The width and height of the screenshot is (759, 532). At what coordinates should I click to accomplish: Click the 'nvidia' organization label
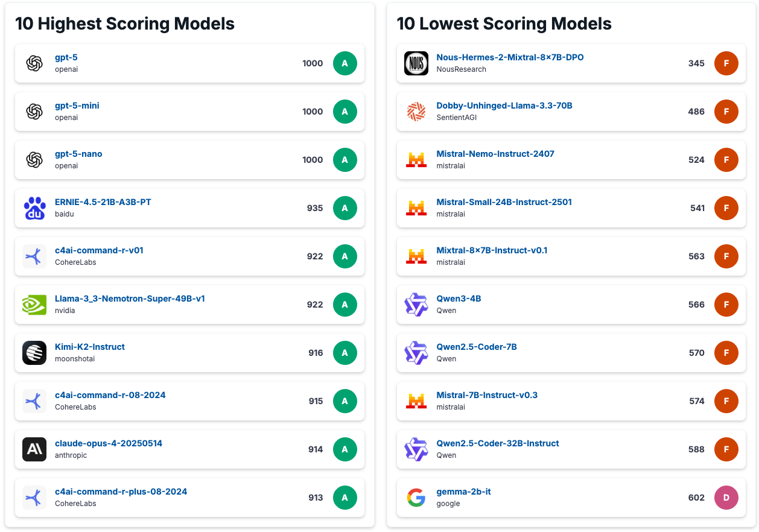65,311
